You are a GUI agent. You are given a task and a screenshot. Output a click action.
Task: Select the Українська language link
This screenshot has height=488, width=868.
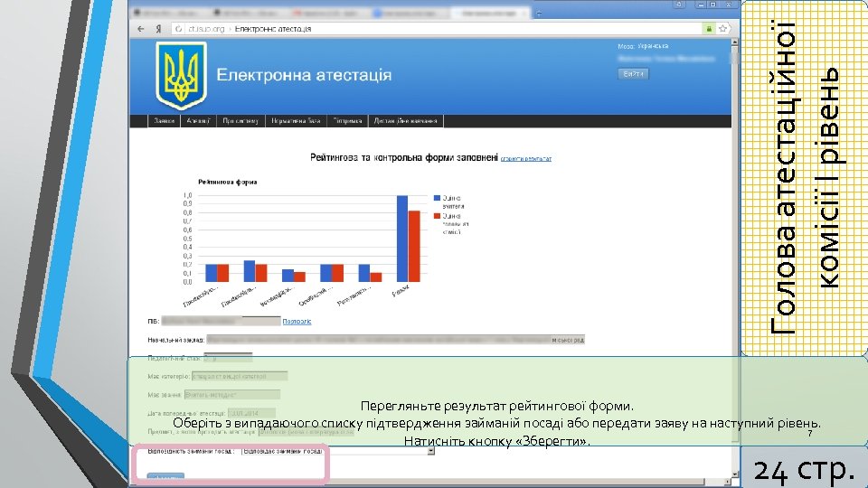(x=653, y=46)
